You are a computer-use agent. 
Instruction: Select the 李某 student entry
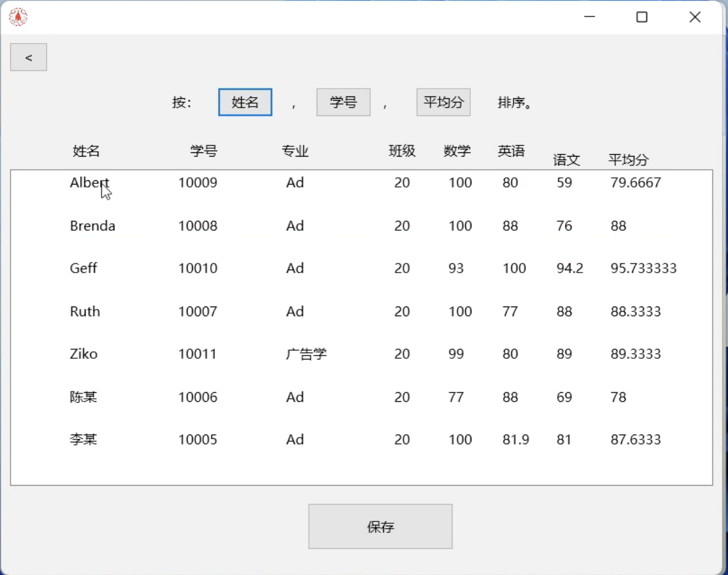coord(83,440)
